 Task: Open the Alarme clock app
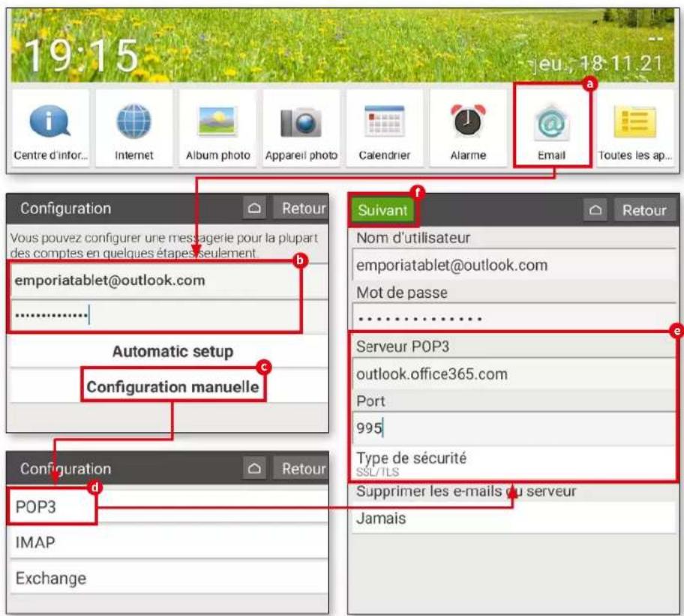(x=468, y=128)
